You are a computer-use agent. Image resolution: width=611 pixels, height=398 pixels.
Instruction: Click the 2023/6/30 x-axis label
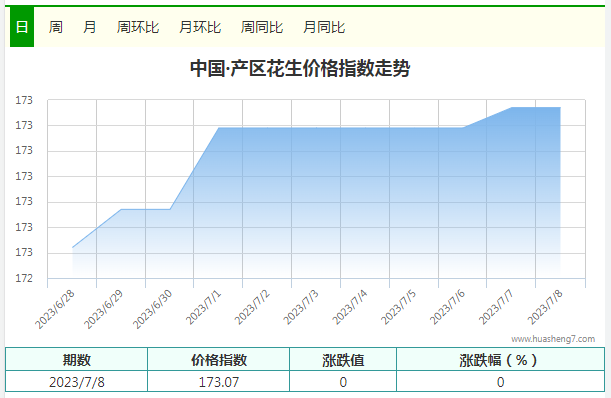153,310
